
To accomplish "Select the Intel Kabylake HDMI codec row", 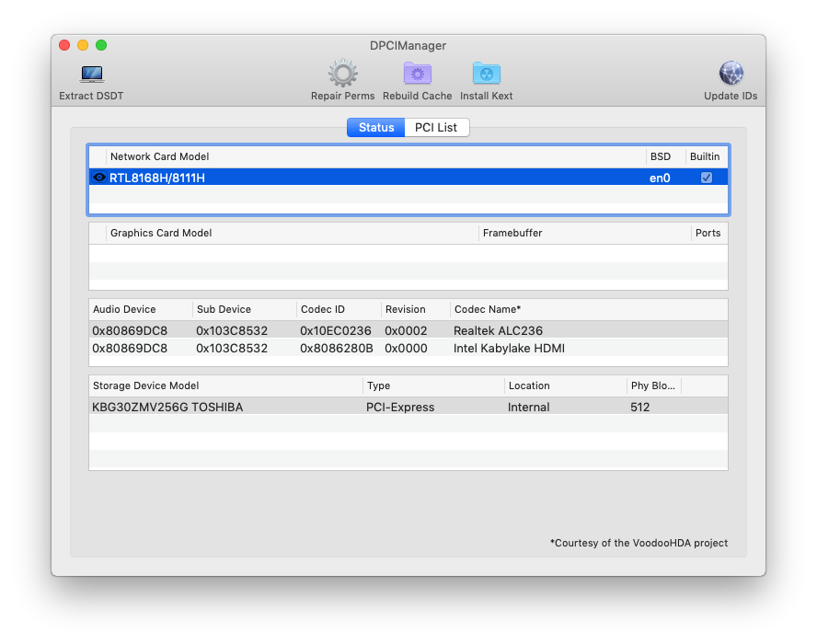I will pyautogui.click(x=408, y=348).
